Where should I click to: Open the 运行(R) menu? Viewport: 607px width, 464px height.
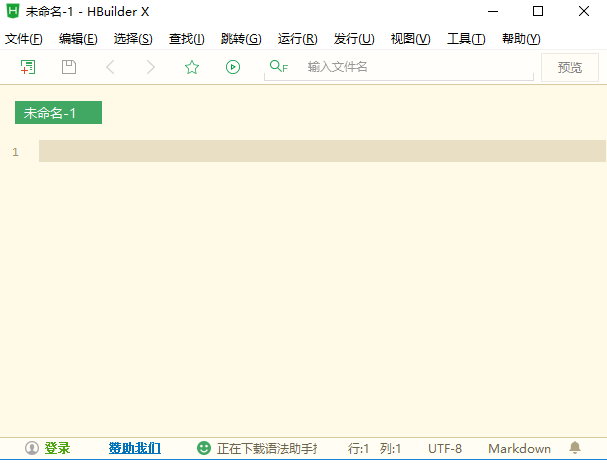(x=297, y=39)
